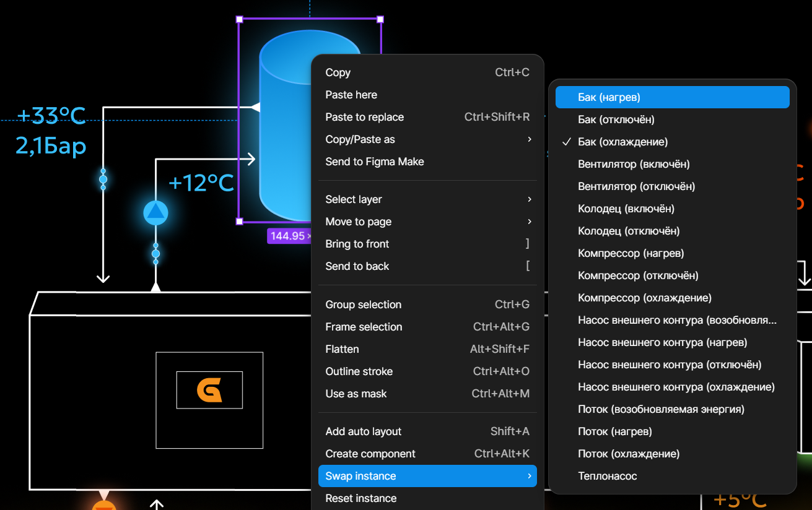This screenshot has height=510, width=812.
Task: Expand the Select layer submenu
Action: point(427,199)
